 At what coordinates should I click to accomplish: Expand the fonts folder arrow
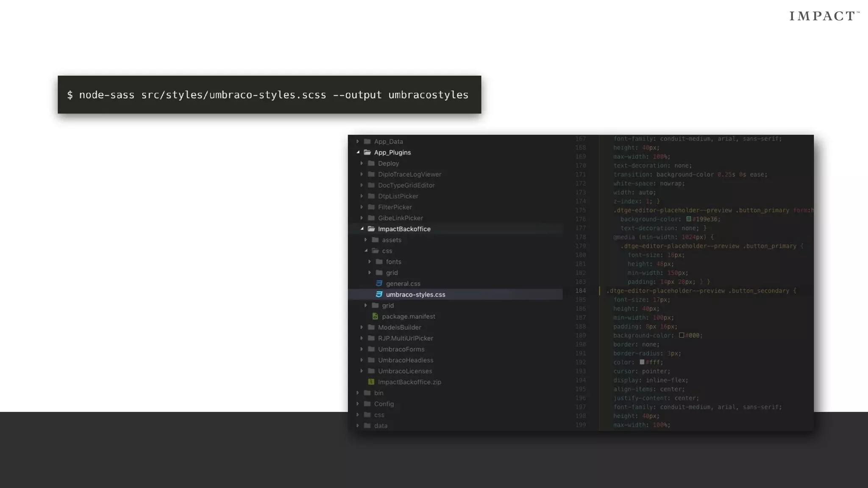coord(370,262)
